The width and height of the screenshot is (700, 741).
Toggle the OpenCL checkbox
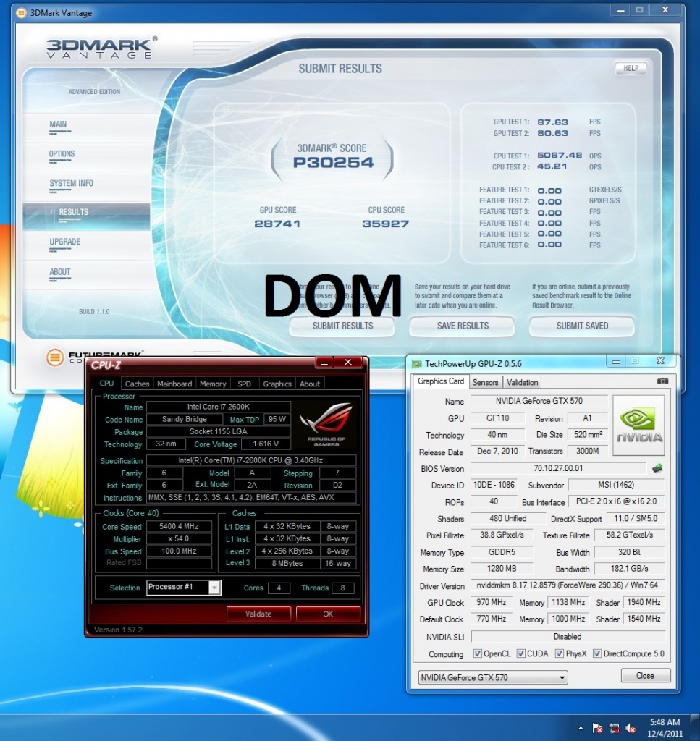pos(477,654)
